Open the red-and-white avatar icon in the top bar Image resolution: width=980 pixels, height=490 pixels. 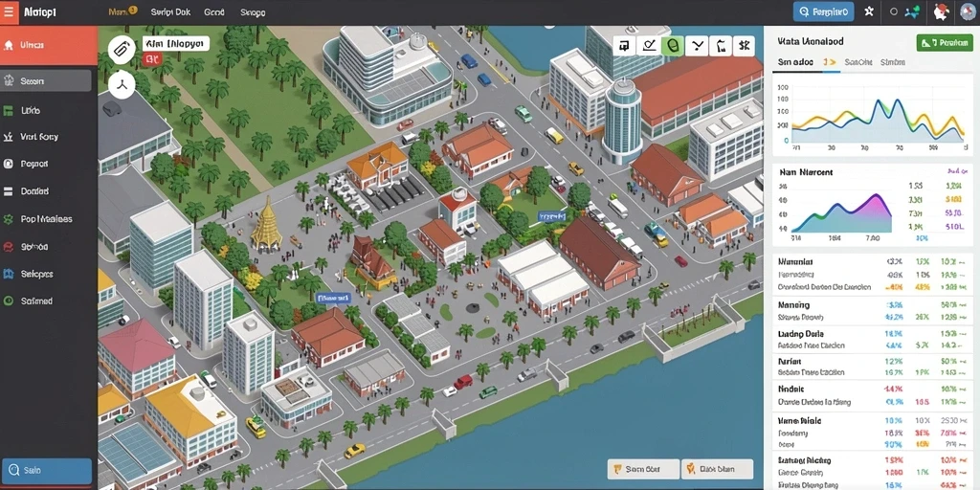pos(940,11)
